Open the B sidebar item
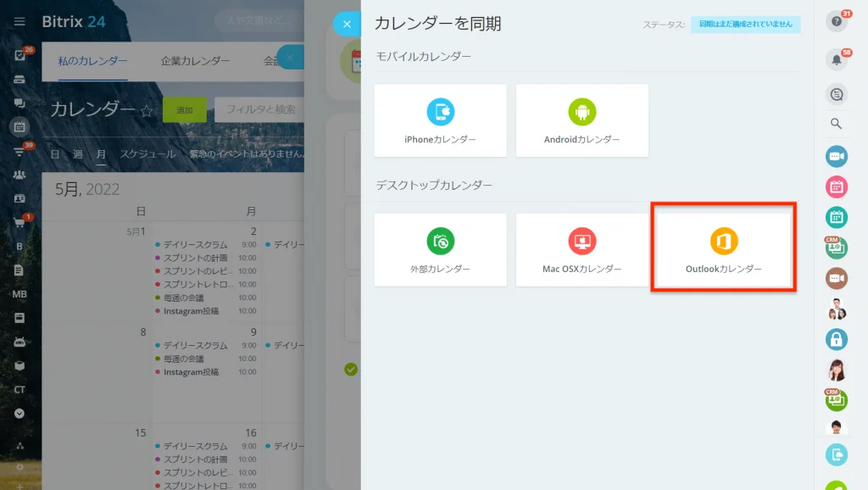The image size is (868, 490). (x=19, y=247)
